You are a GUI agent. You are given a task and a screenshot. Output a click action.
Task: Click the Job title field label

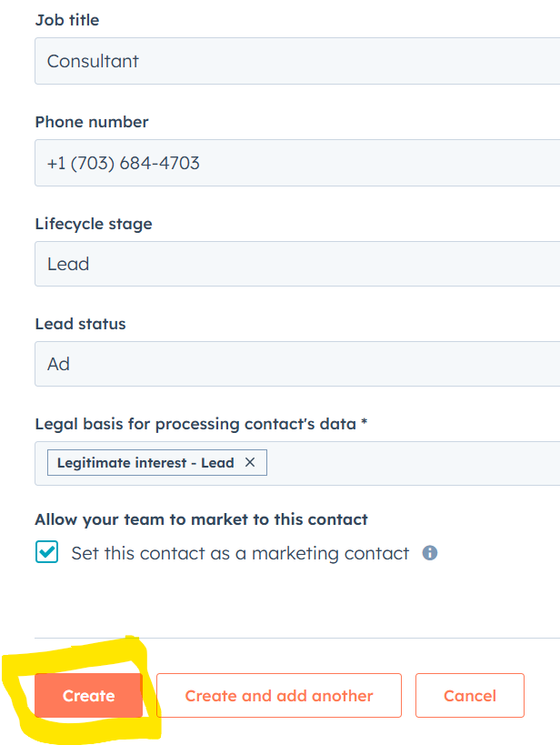pyautogui.click(x=67, y=20)
